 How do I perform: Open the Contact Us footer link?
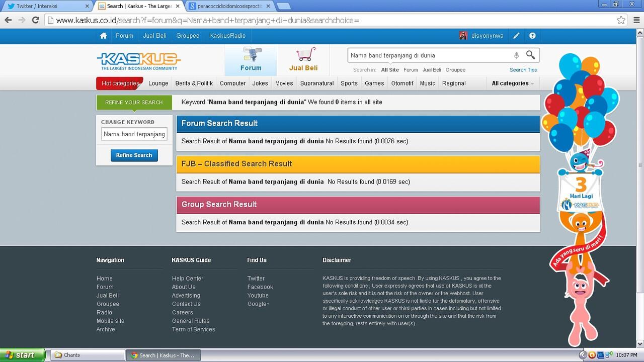coord(186,304)
